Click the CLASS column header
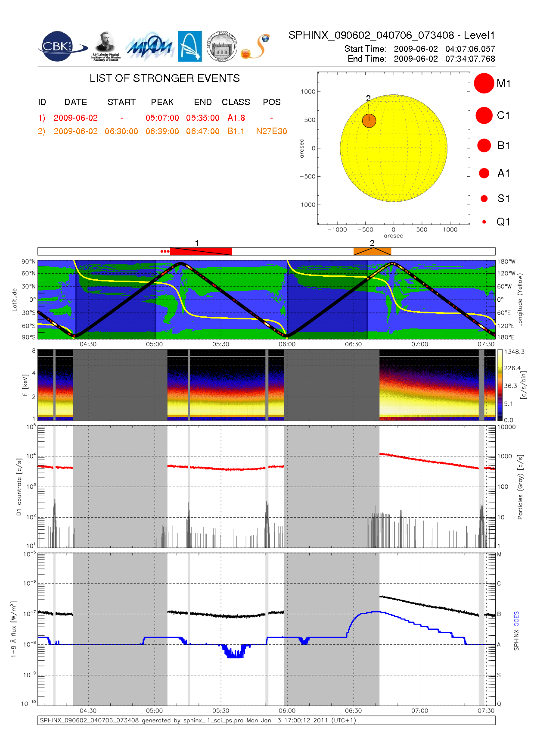 coord(236,102)
